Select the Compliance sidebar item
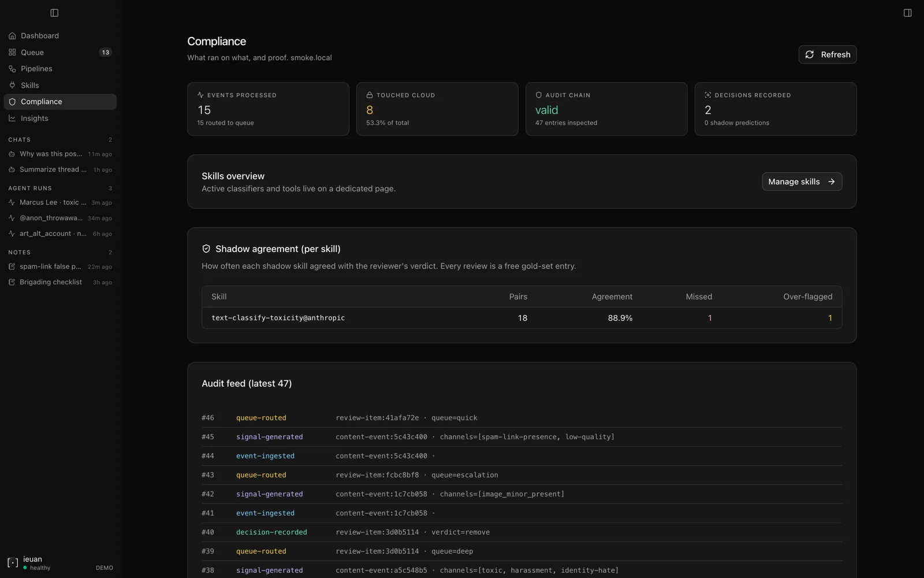This screenshot has width=924, height=578. point(60,102)
